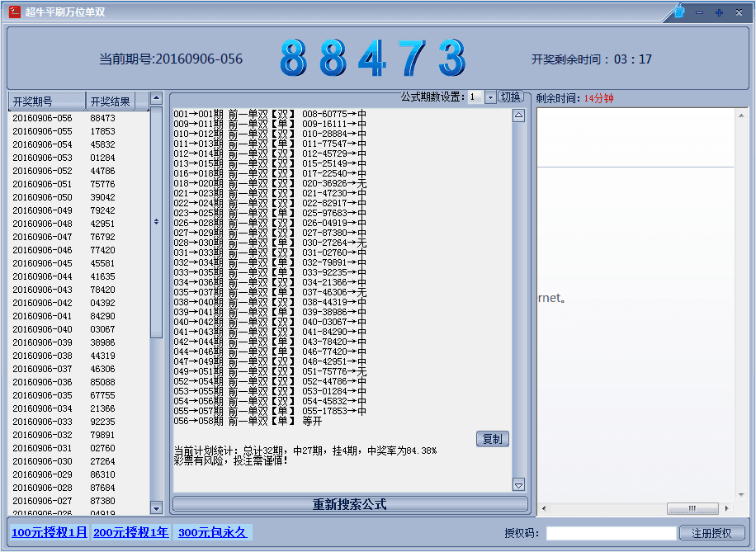Open the 100元授权1月 link
Image resolution: width=756 pixels, height=552 pixels.
[50, 532]
